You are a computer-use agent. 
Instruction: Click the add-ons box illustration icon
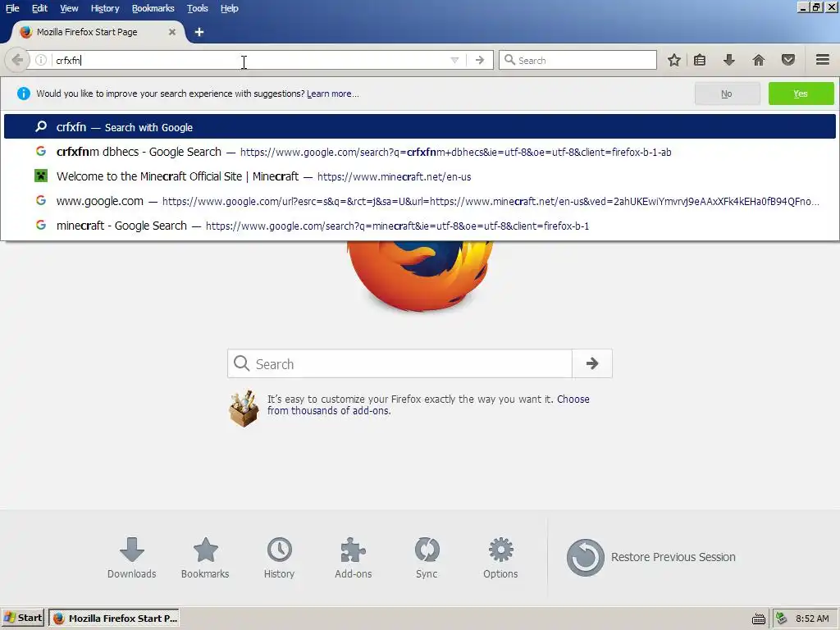pyautogui.click(x=244, y=409)
